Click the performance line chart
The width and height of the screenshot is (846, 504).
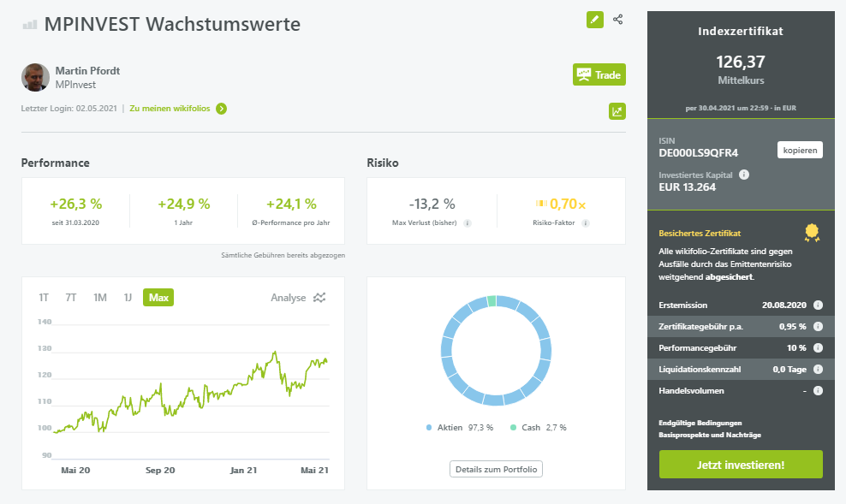tap(191, 391)
